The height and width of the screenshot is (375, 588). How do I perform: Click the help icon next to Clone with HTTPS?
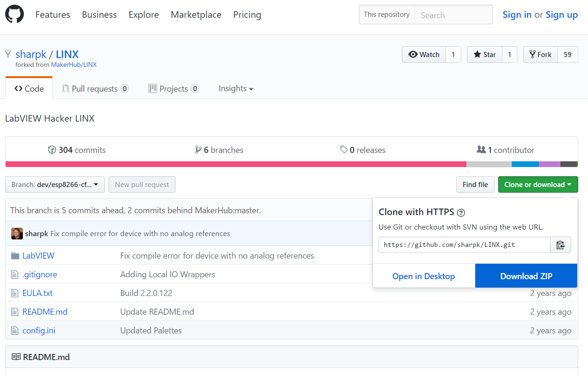tap(461, 213)
